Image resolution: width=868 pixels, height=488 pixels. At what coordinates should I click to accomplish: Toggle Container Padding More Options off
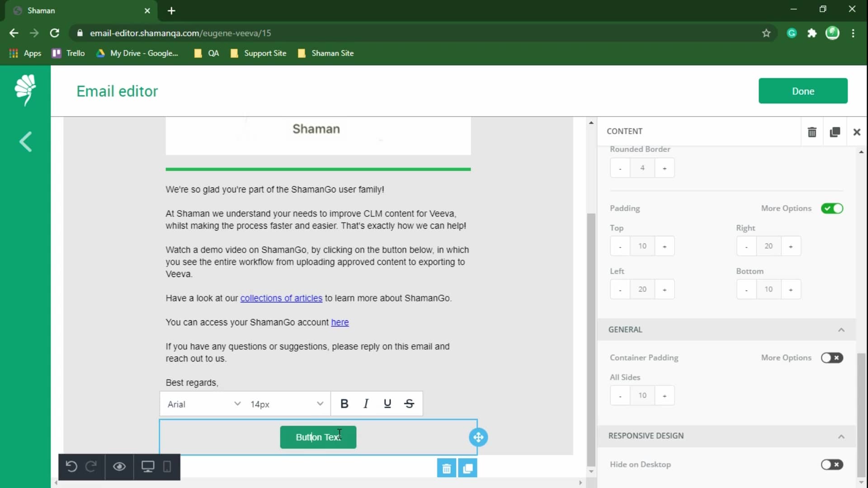832,357
